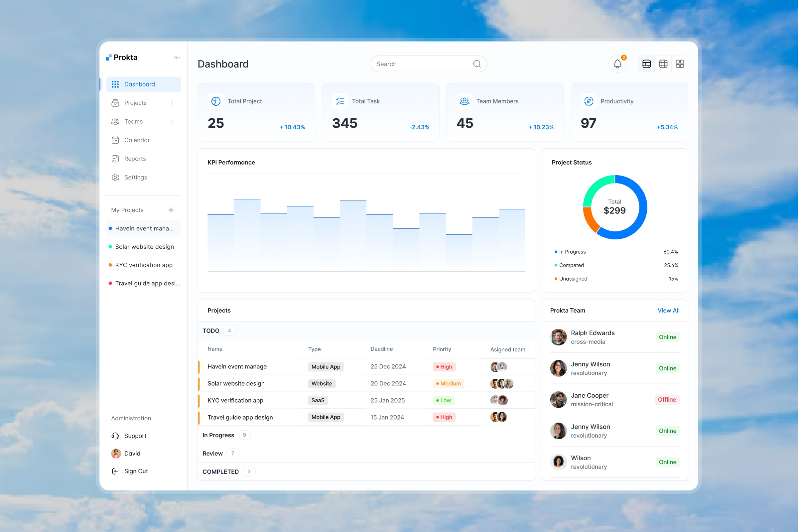798x532 pixels.
Task: Click the Productivity card icon
Action: click(x=589, y=101)
